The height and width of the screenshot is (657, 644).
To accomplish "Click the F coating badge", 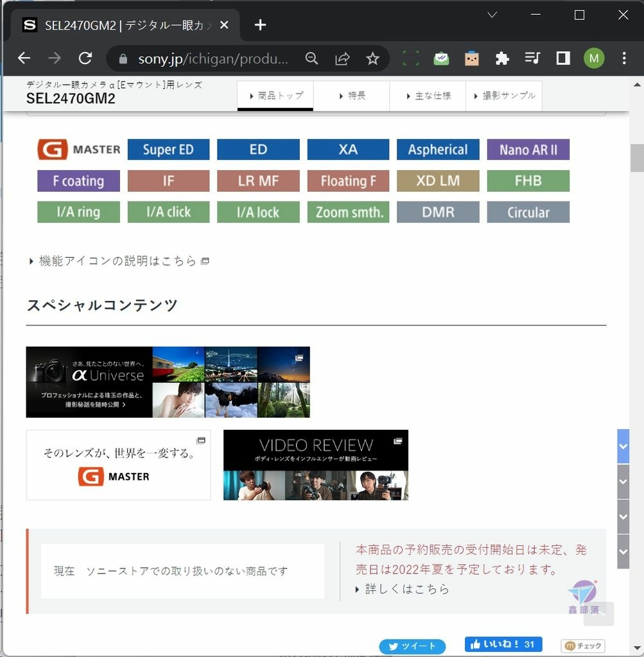I will [x=79, y=180].
